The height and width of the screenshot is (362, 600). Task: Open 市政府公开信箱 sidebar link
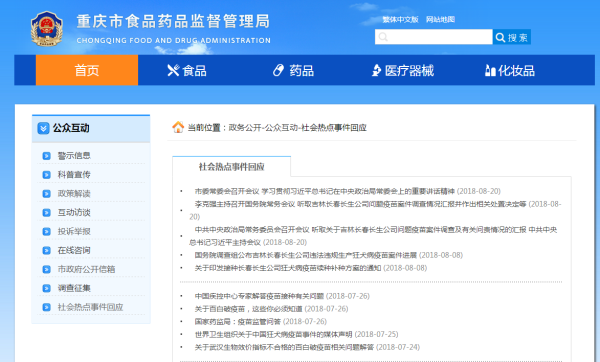pyautogui.click(x=86, y=269)
